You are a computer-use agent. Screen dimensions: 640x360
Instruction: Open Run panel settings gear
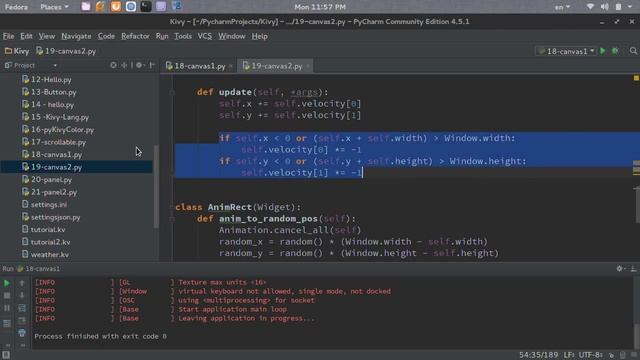(620, 269)
